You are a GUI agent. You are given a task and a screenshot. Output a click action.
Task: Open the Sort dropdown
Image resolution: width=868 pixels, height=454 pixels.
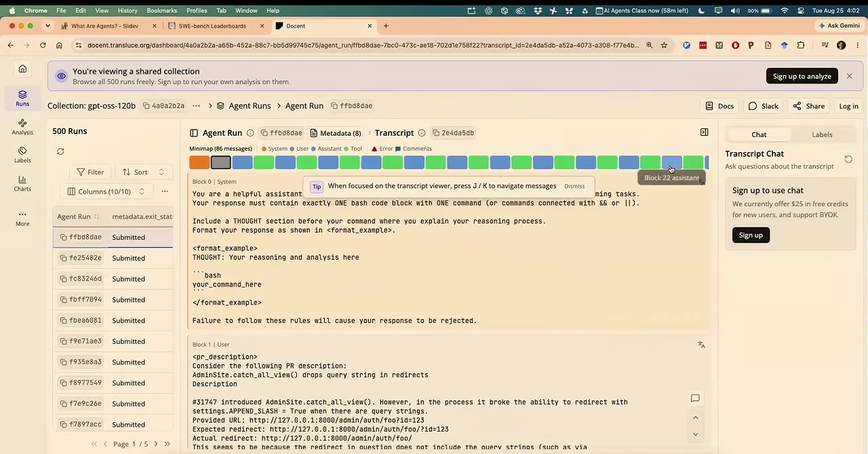click(x=143, y=172)
